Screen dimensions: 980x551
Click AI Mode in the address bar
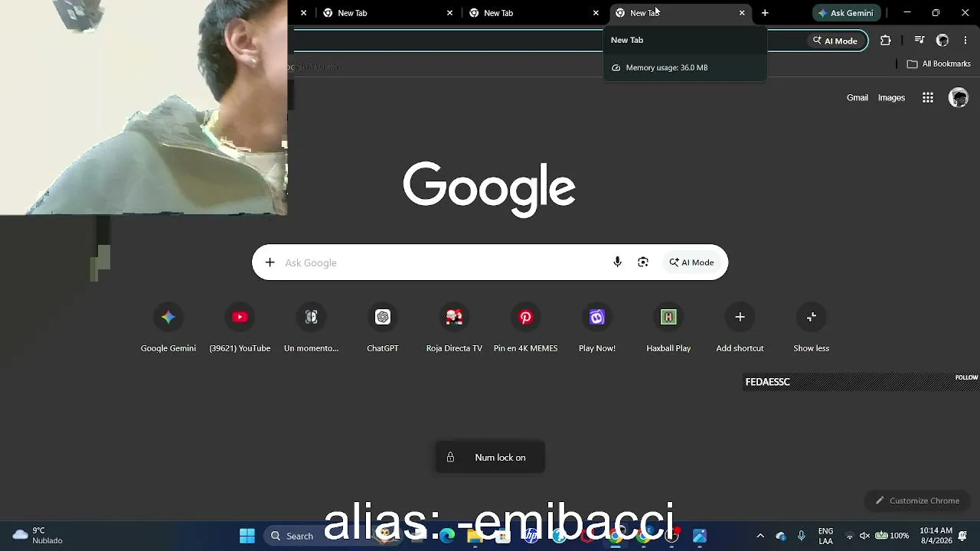tap(835, 41)
